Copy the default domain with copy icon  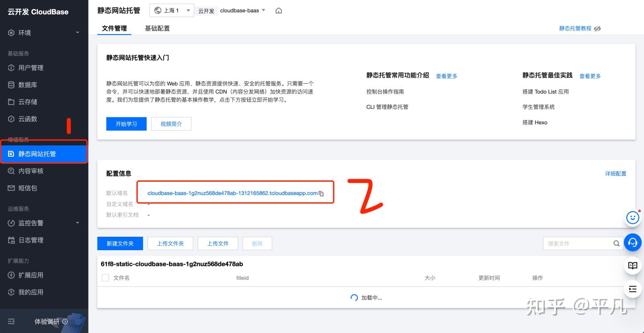point(321,193)
